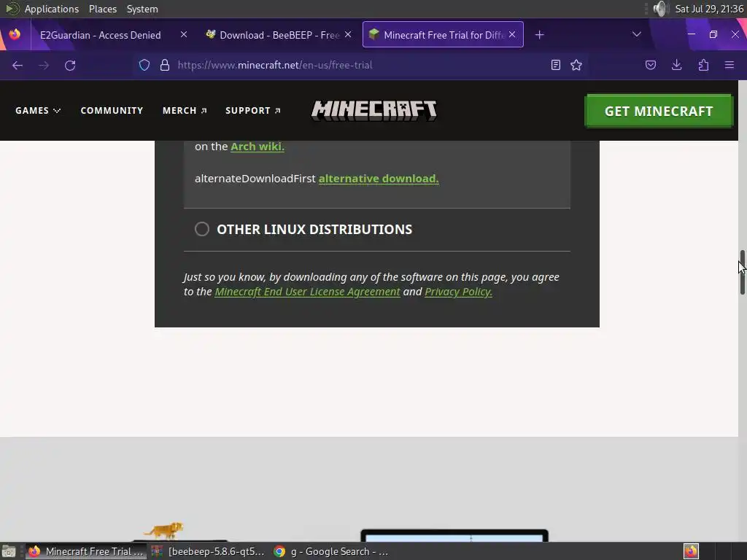This screenshot has height=560, width=747.
Task: Click the vertical page scrollbar thumb
Action: click(x=742, y=272)
